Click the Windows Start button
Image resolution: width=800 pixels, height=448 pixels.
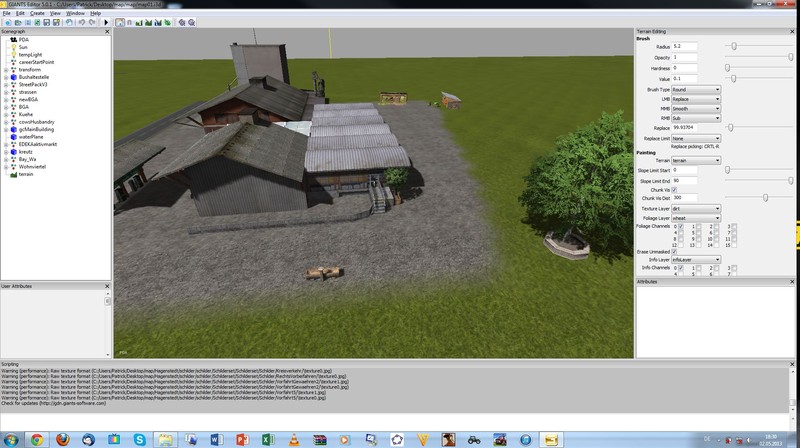(10, 439)
